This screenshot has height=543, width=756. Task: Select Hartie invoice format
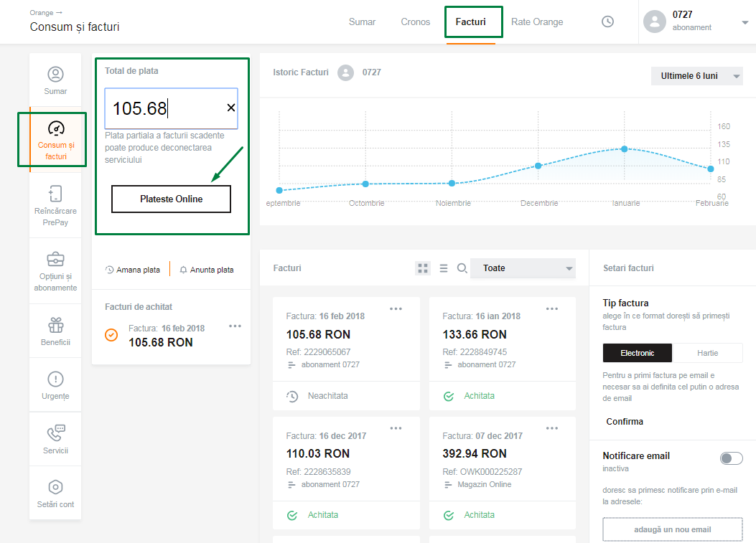[707, 353]
